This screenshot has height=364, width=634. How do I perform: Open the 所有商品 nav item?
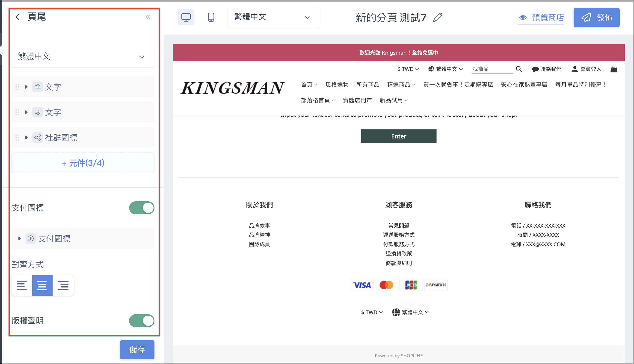coord(368,85)
